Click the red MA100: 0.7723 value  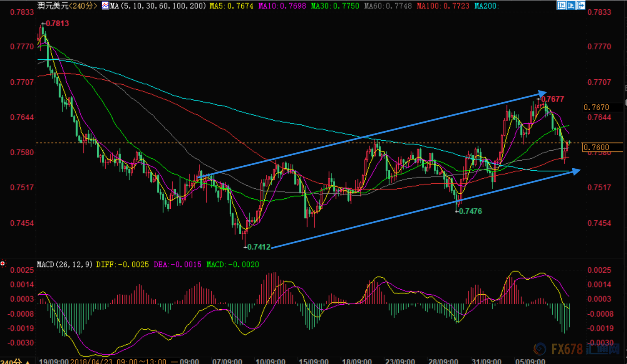(x=443, y=6)
